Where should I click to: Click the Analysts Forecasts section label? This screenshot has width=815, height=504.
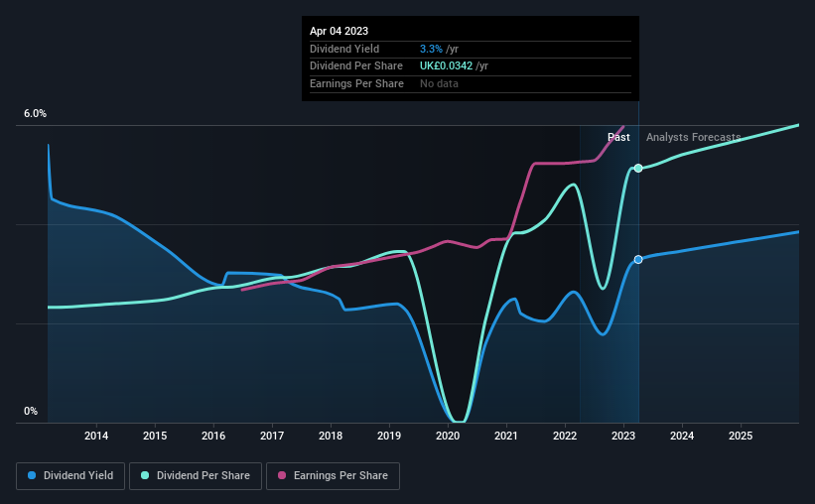tap(693, 137)
